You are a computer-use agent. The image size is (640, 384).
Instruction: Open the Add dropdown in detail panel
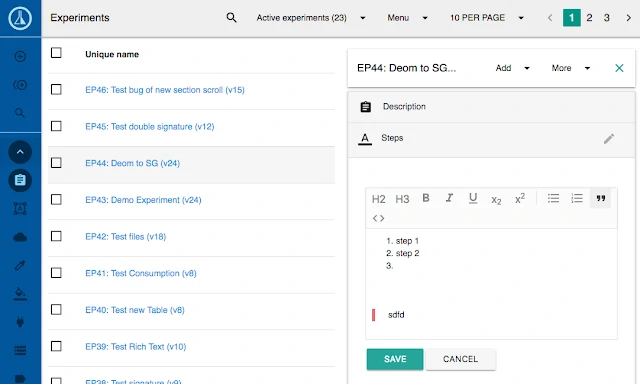(x=512, y=68)
